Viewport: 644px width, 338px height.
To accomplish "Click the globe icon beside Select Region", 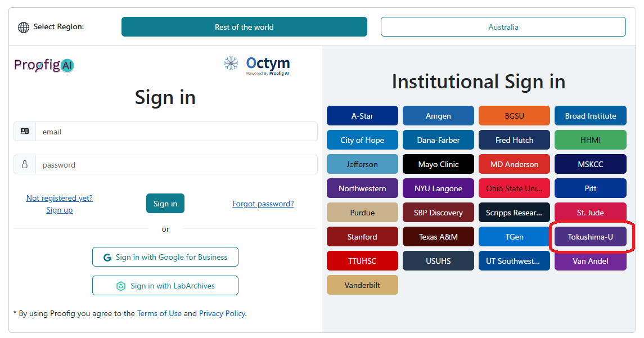I will 24,28.
